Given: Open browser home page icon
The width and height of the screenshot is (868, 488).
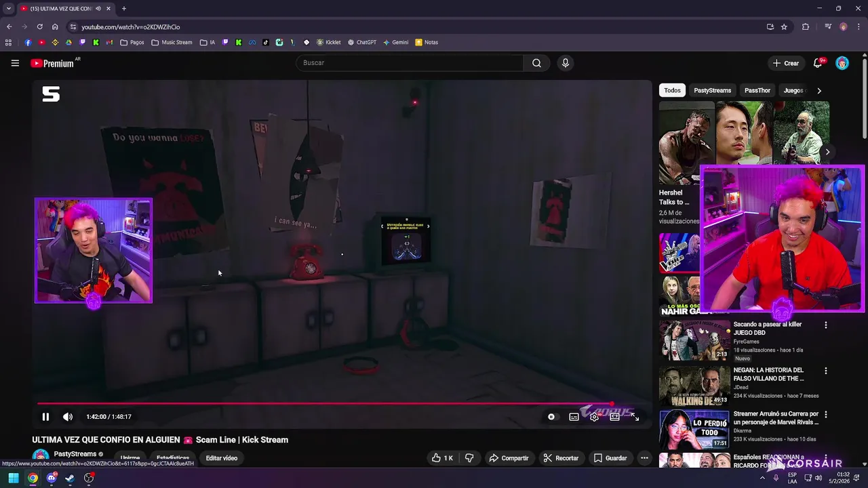Looking at the screenshot, I should click(55, 27).
